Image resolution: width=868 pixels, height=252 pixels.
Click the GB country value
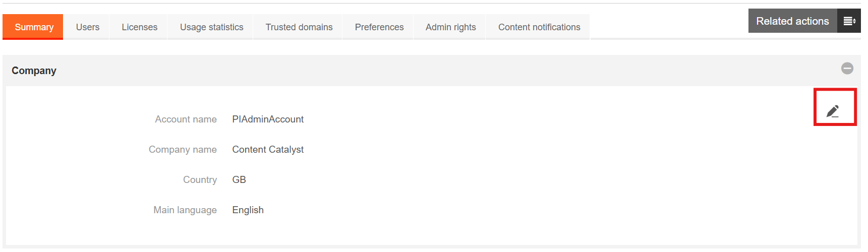coord(239,180)
